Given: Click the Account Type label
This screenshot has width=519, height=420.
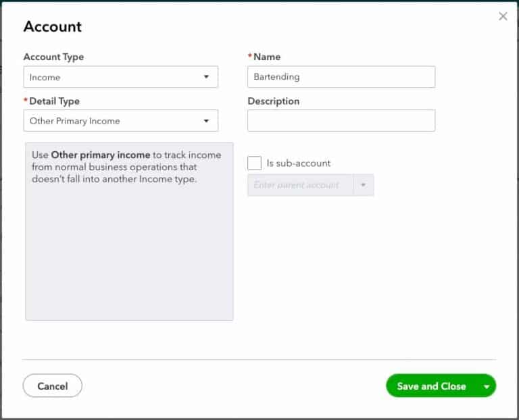Looking at the screenshot, I should point(53,57).
